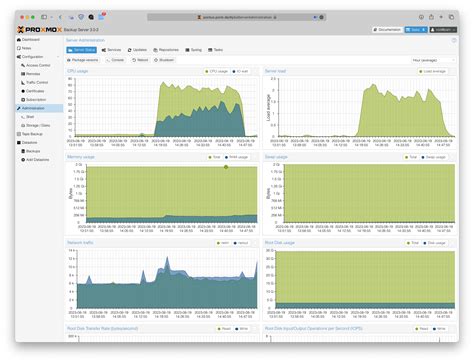Click the Package versions button
Screen dimensions: 474x362
[x=83, y=60]
